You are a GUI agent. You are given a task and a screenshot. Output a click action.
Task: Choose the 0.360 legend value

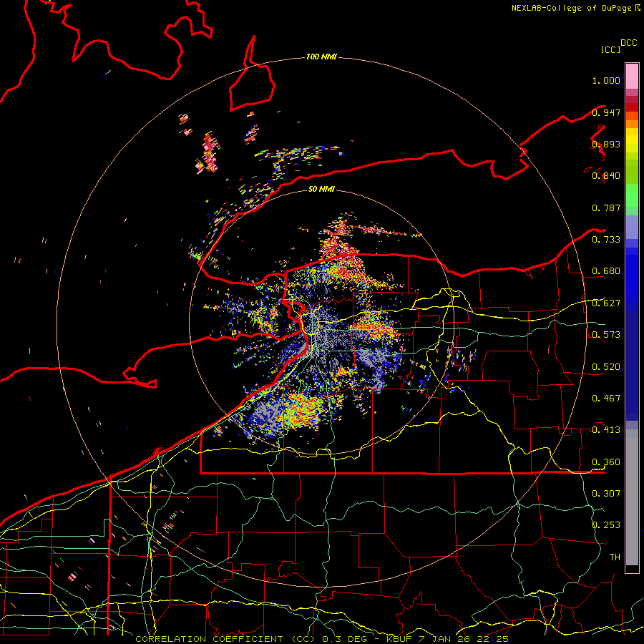click(606, 462)
